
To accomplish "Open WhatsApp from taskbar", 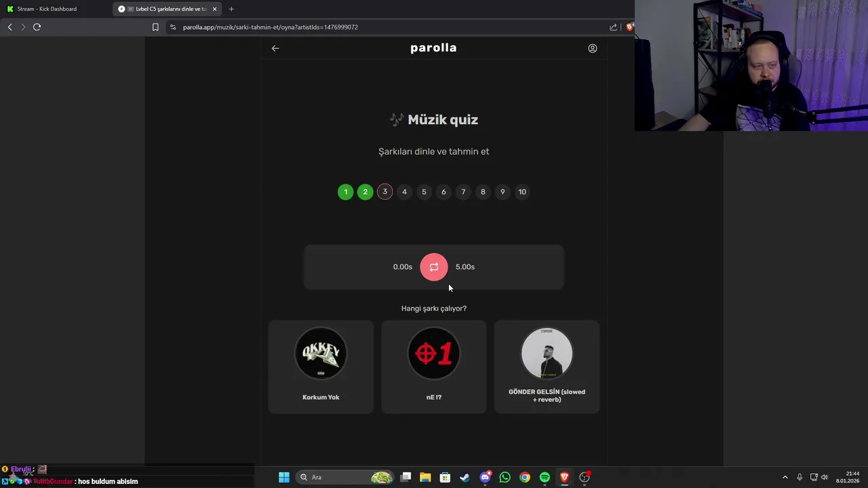I will pyautogui.click(x=505, y=477).
